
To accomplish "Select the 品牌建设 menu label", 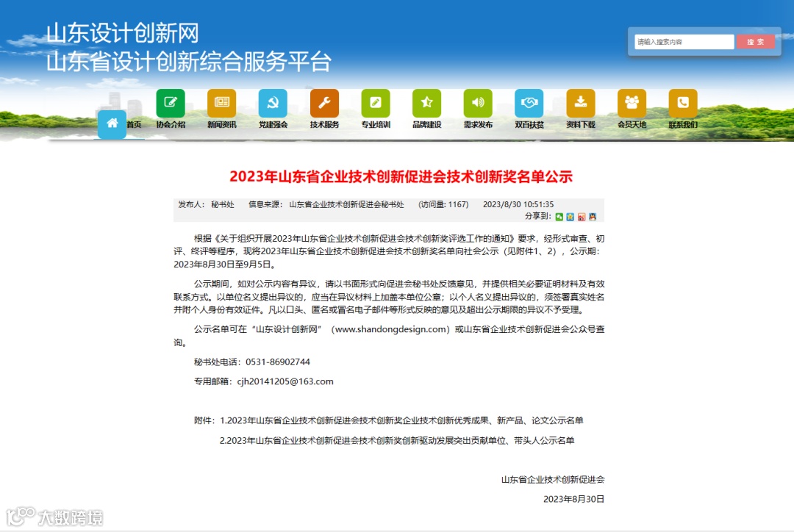I will [427, 124].
